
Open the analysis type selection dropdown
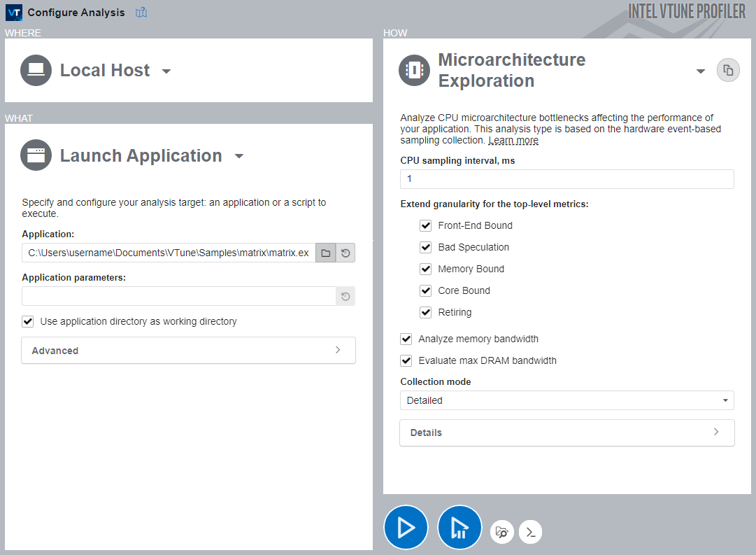(x=701, y=70)
